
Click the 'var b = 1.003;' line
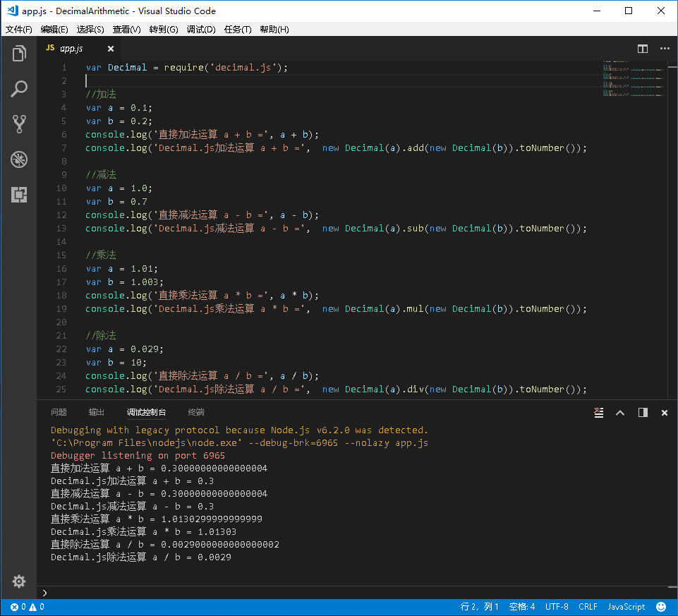coord(125,282)
